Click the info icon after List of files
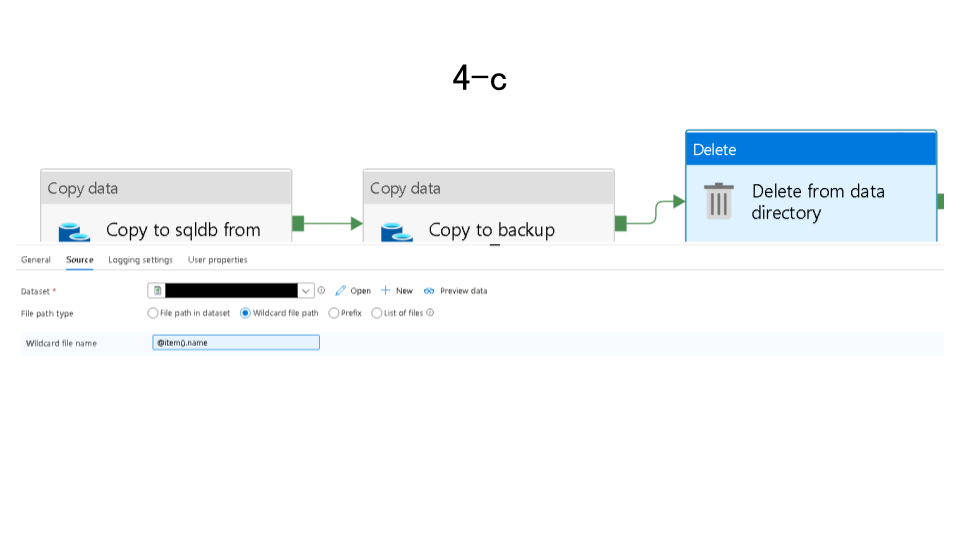 430,312
